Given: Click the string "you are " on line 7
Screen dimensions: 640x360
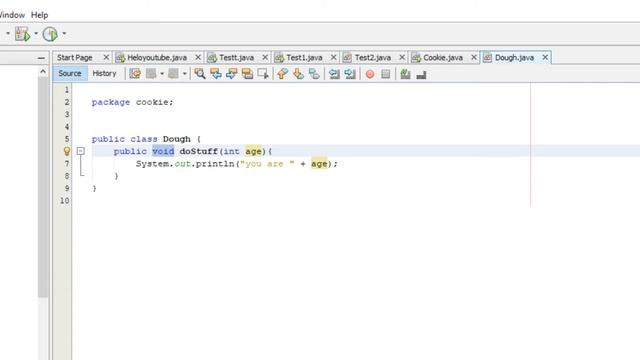Looking at the screenshot, I should pos(267,164).
